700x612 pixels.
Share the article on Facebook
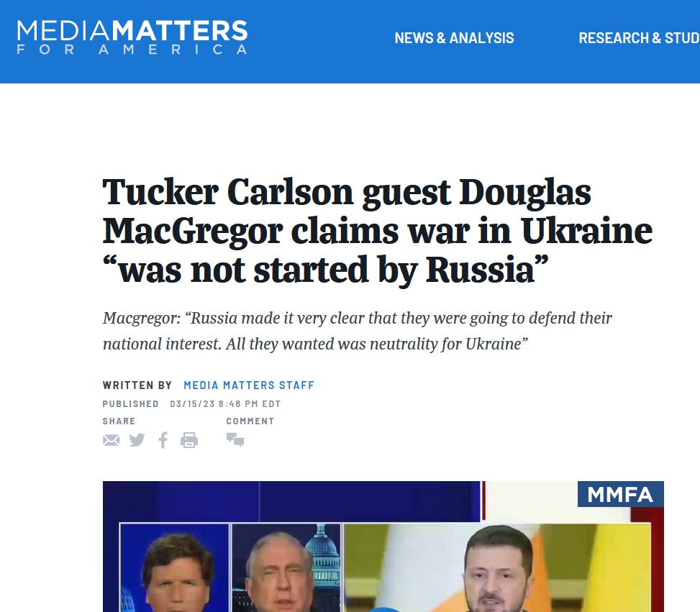coord(163,440)
